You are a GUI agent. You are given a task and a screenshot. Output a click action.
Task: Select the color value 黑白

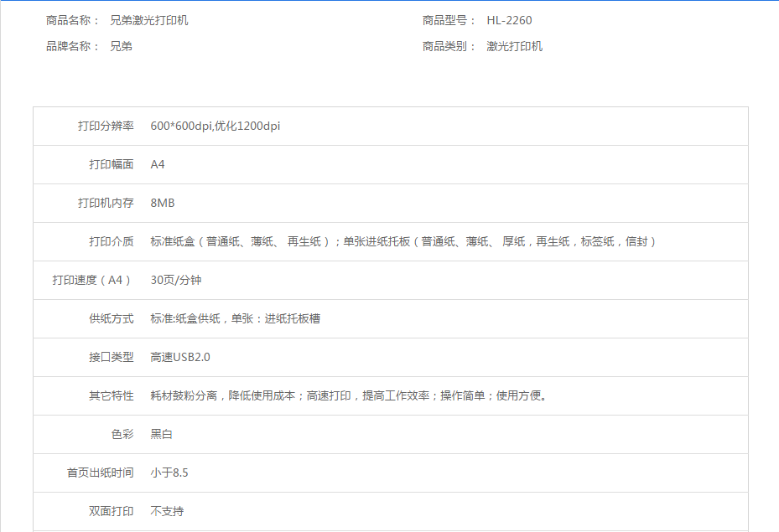click(162, 434)
